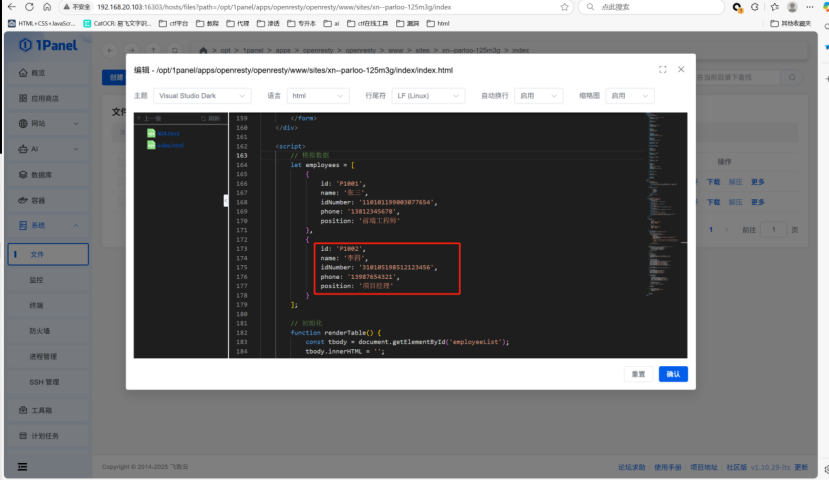Click the home icon in the path breadcrumb
This screenshot has width=829, height=480.
(203, 50)
